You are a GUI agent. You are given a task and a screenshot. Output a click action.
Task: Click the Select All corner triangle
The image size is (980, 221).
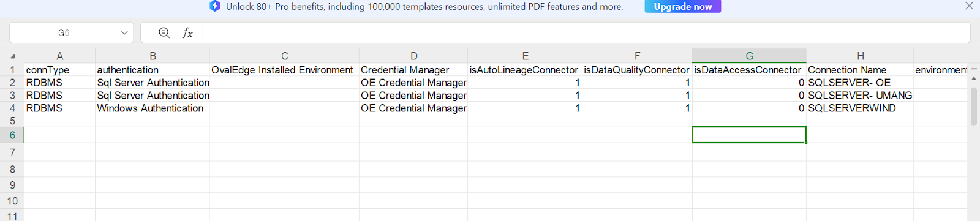point(13,56)
